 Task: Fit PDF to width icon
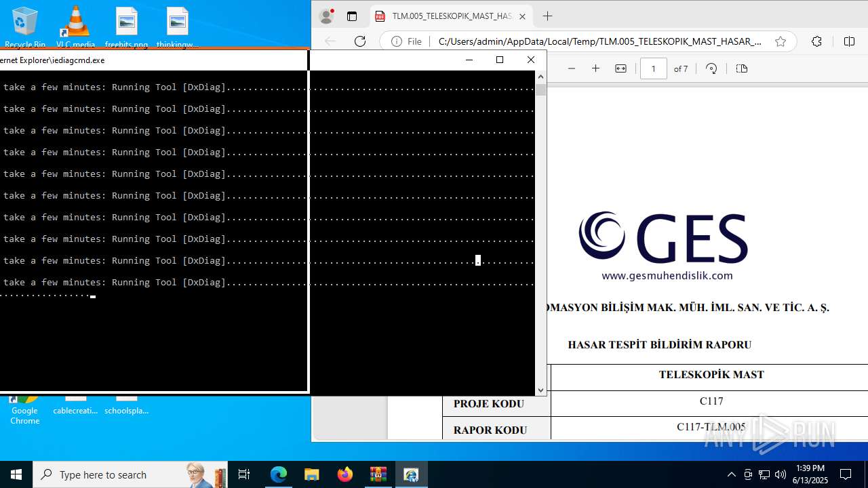(x=620, y=68)
